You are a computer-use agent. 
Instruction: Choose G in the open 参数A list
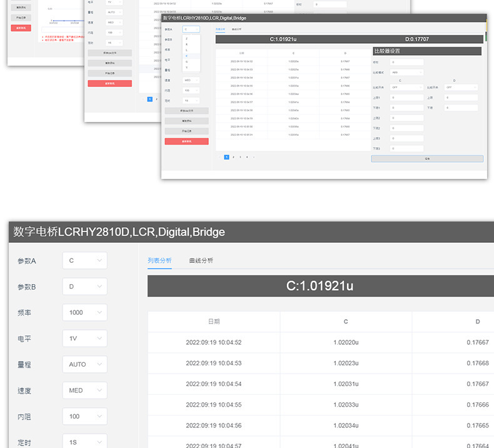pos(191,62)
